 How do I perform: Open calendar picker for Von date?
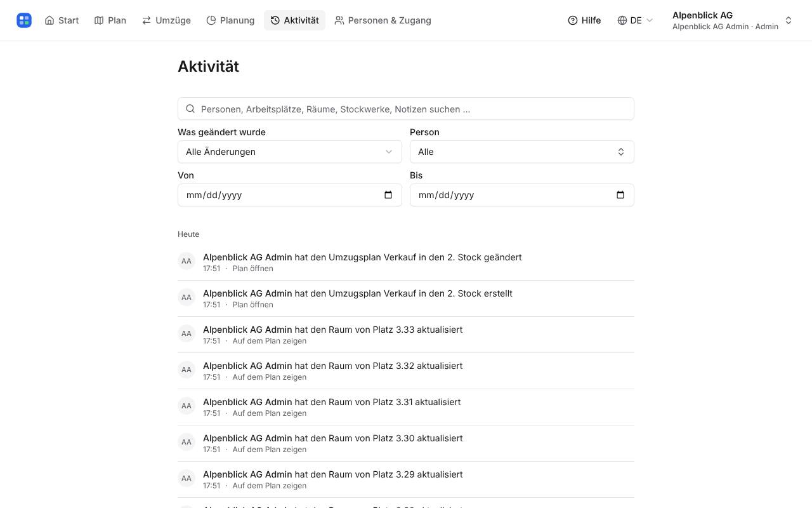[388, 195]
